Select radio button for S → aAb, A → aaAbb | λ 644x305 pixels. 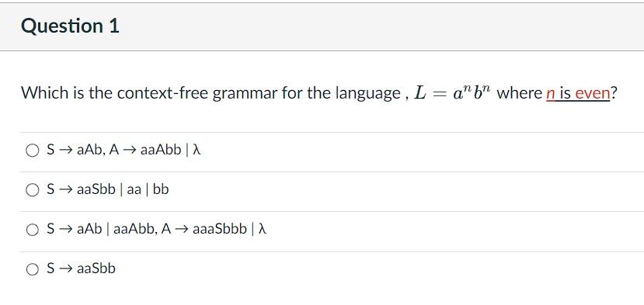[32, 151]
